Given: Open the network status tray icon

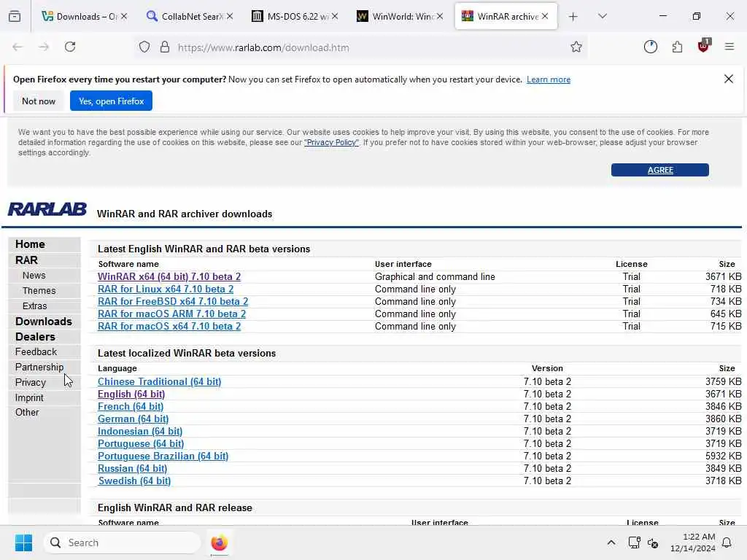Looking at the screenshot, I should click(634, 542).
